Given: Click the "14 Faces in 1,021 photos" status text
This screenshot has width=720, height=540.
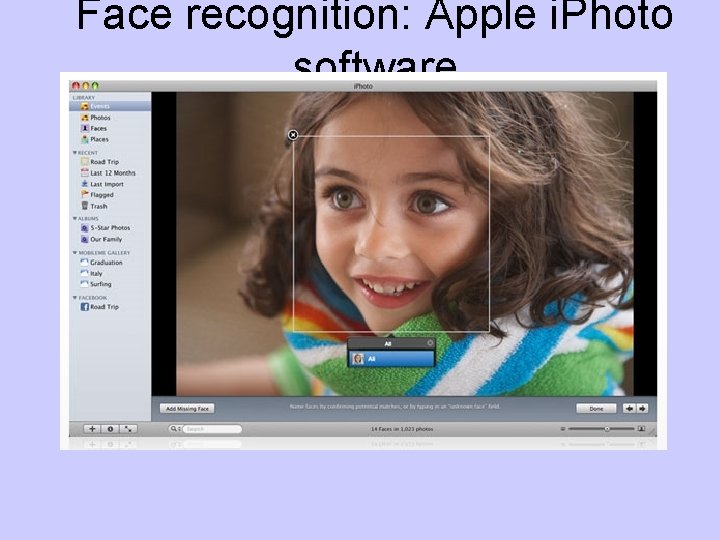Looking at the screenshot, I should tap(402, 429).
